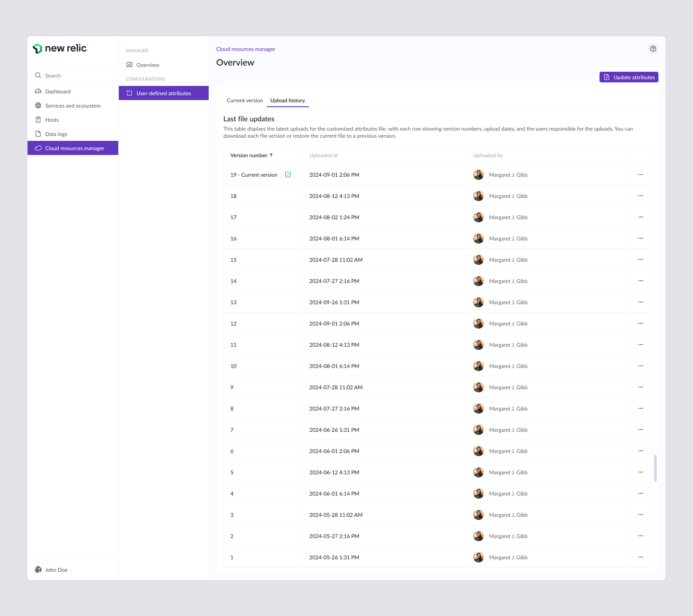
Task: Open the actions menu for version 12
Action: click(x=641, y=323)
